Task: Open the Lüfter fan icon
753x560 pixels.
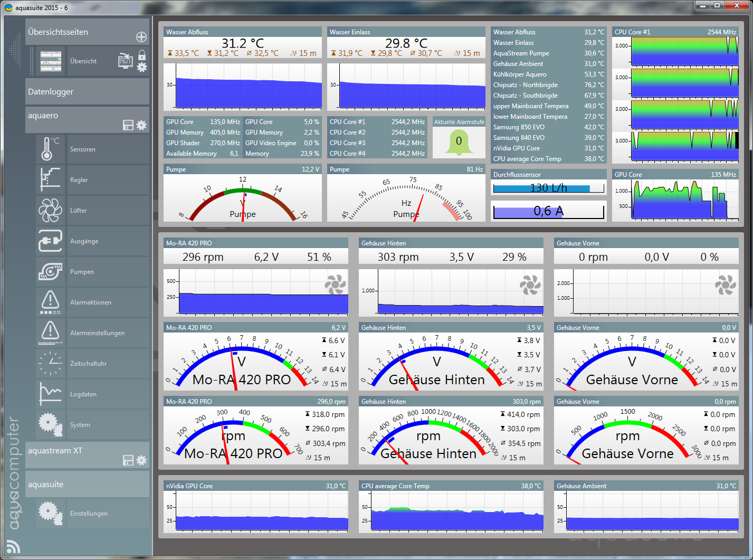Action: point(50,211)
